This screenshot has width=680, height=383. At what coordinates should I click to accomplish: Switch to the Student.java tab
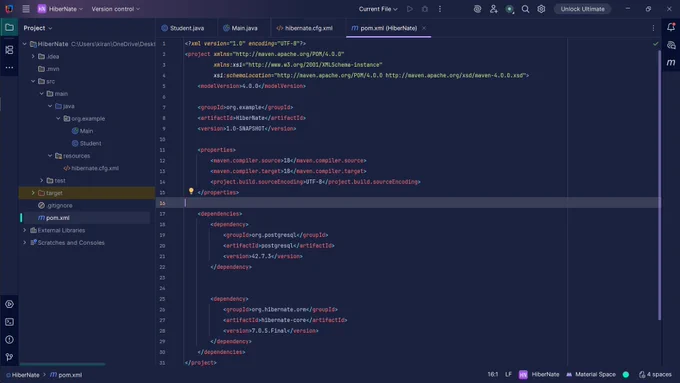tap(183, 28)
